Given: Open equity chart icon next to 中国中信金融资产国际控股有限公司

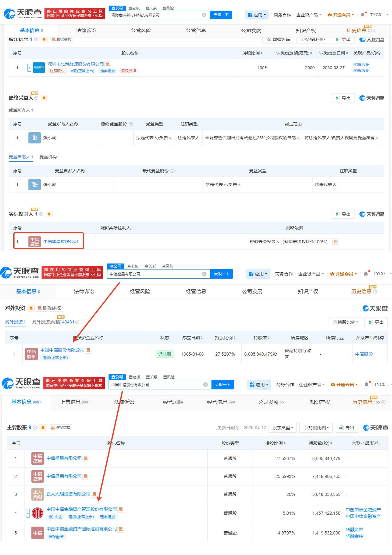Looking at the screenshot, I should 121,529.
